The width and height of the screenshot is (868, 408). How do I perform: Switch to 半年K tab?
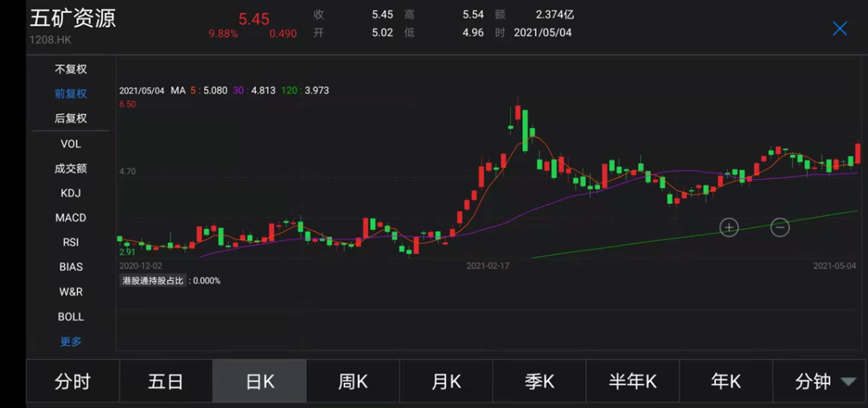pyautogui.click(x=633, y=381)
